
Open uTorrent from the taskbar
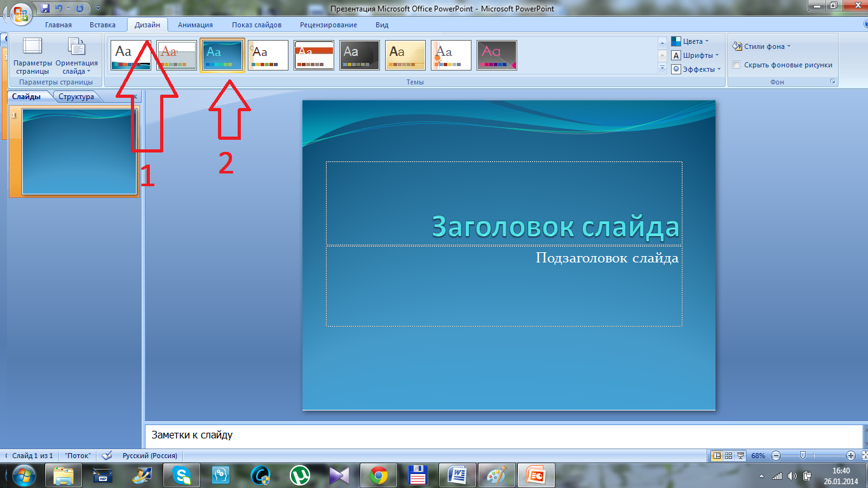[x=300, y=475]
